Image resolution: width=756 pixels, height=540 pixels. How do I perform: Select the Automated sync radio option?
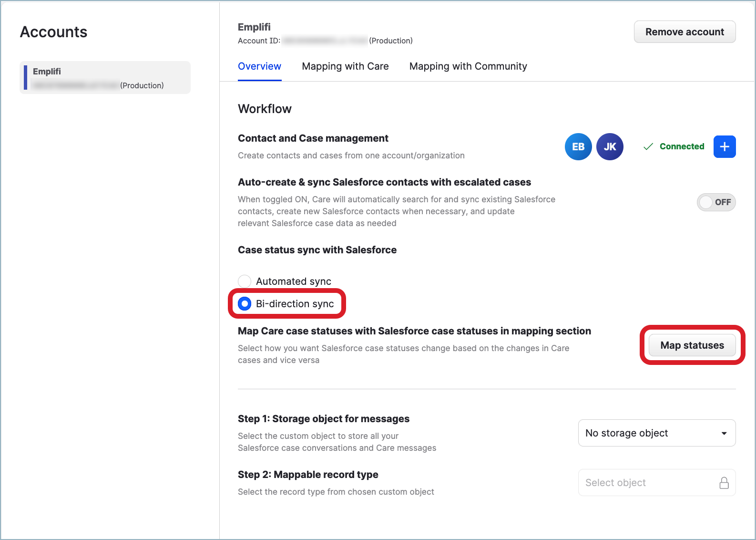(245, 281)
